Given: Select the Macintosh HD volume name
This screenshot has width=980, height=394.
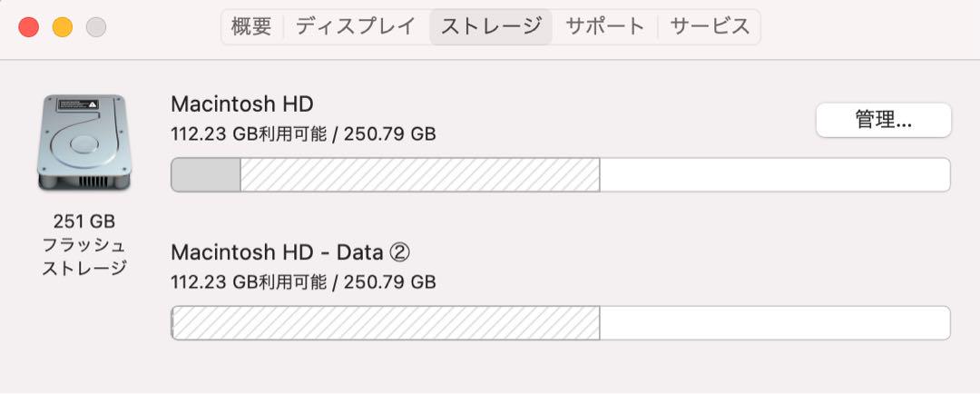Looking at the screenshot, I should [242, 103].
